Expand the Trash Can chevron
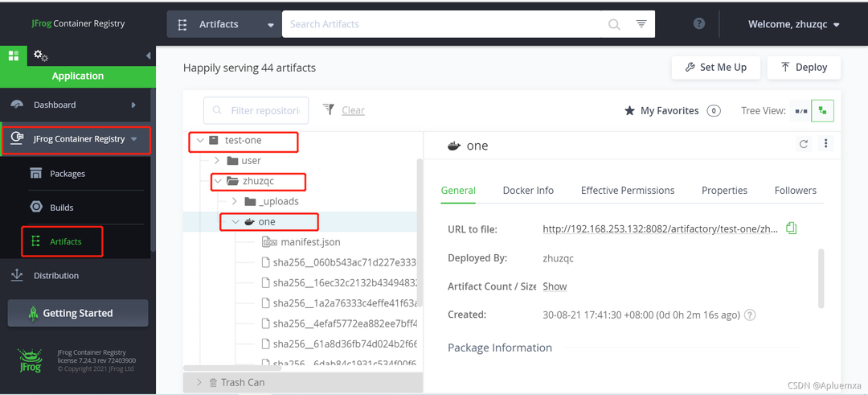868x395 pixels. point(199,383)
